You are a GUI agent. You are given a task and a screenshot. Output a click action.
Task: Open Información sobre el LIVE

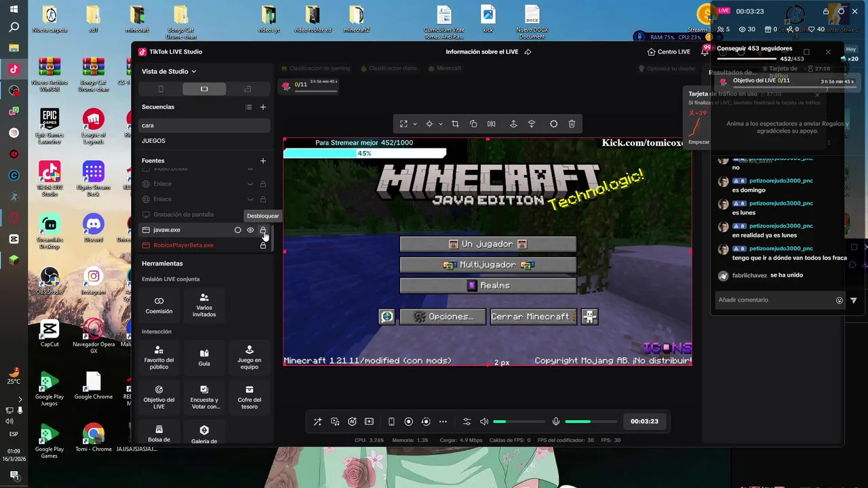(x=483, y=52)
